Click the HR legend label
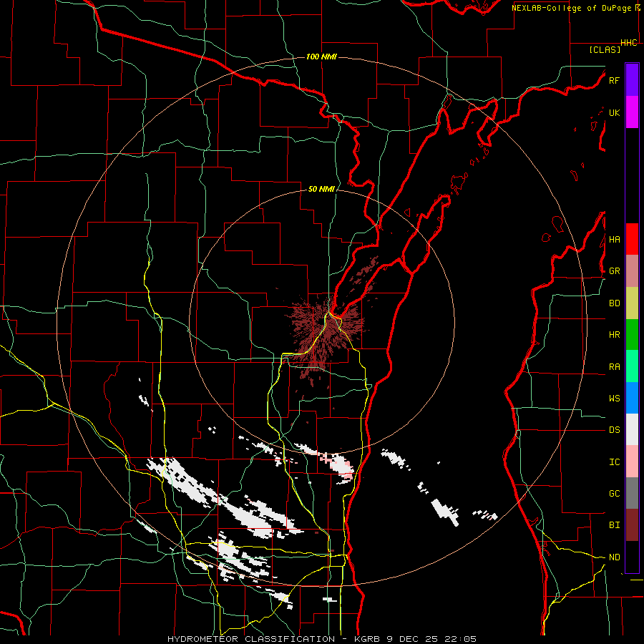 tap(614, 335)
